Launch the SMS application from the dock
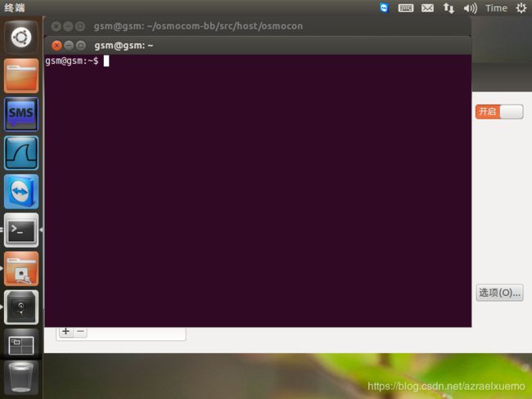 (21, 114)
